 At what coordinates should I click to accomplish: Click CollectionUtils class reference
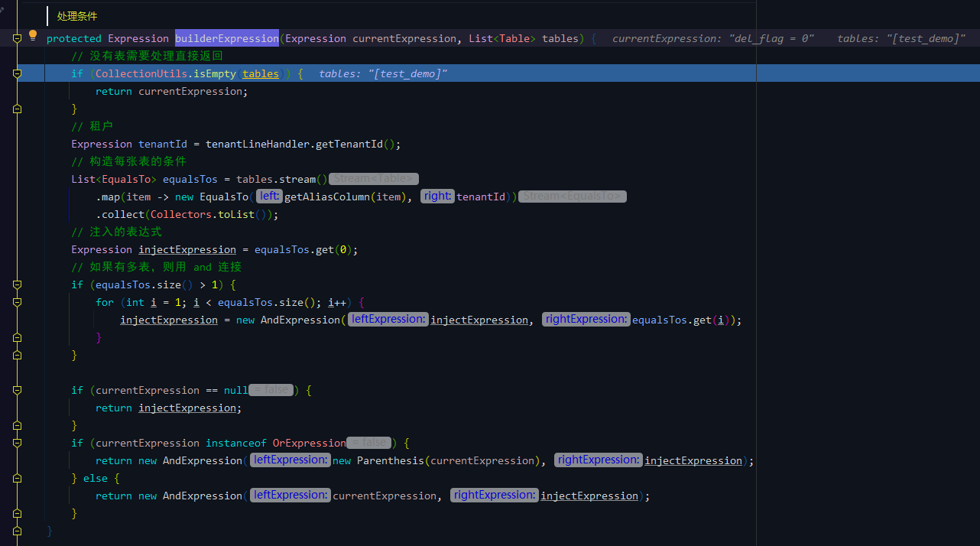click(141, 73)
